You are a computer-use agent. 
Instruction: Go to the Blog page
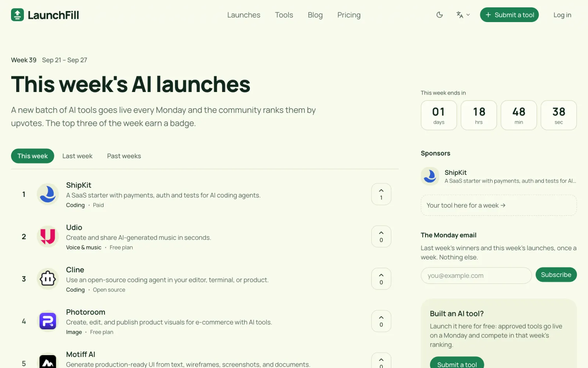click(315, 15)
